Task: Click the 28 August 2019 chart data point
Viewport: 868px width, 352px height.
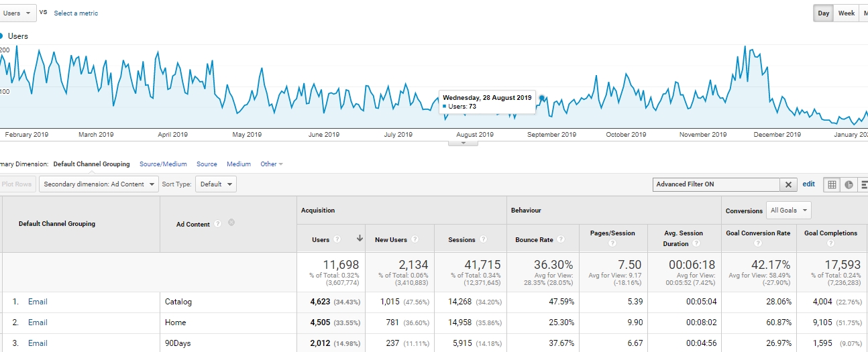Action: click(542, 98)
